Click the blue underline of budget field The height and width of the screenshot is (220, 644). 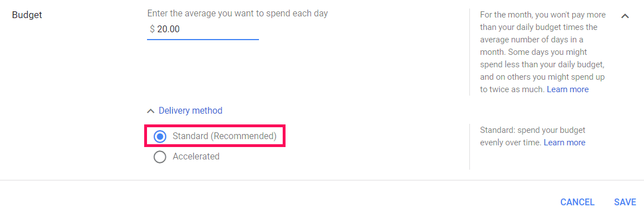point(203,40)
